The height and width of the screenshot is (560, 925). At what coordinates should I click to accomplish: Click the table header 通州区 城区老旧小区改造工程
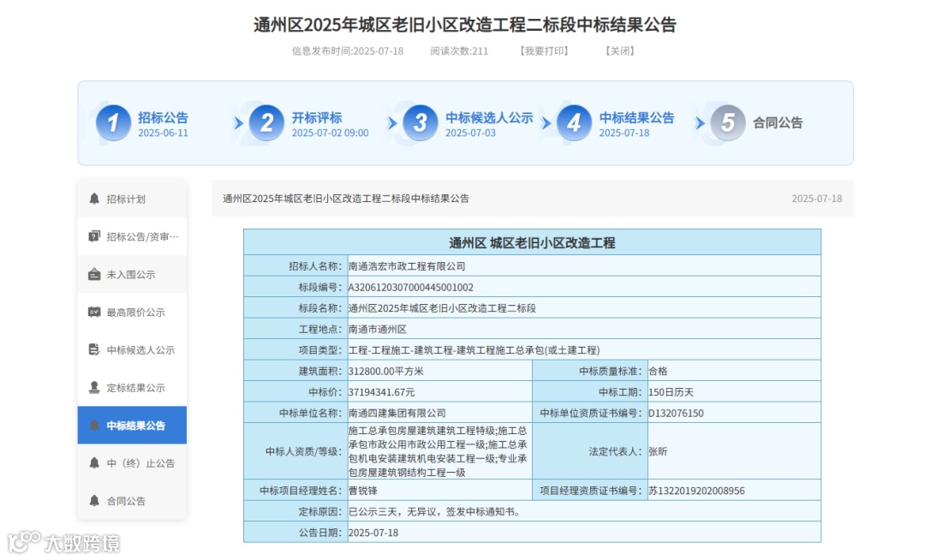pyautogui.click(x=532, y=242)
